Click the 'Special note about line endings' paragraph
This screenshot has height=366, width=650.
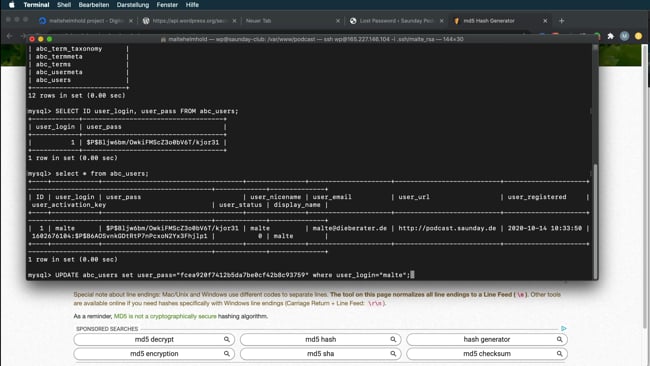(x=317, y=299)
